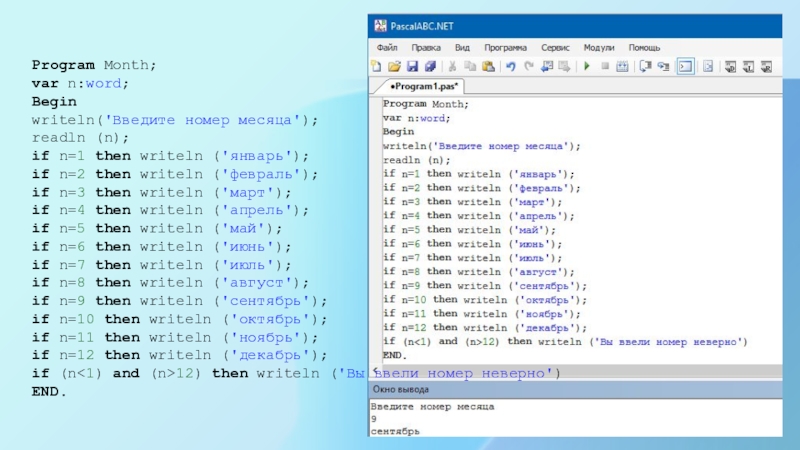Click editor line 'if n=9' with 'сентябрь'
The height and width of the screenshot is (450, 800).
click(485, 286)
